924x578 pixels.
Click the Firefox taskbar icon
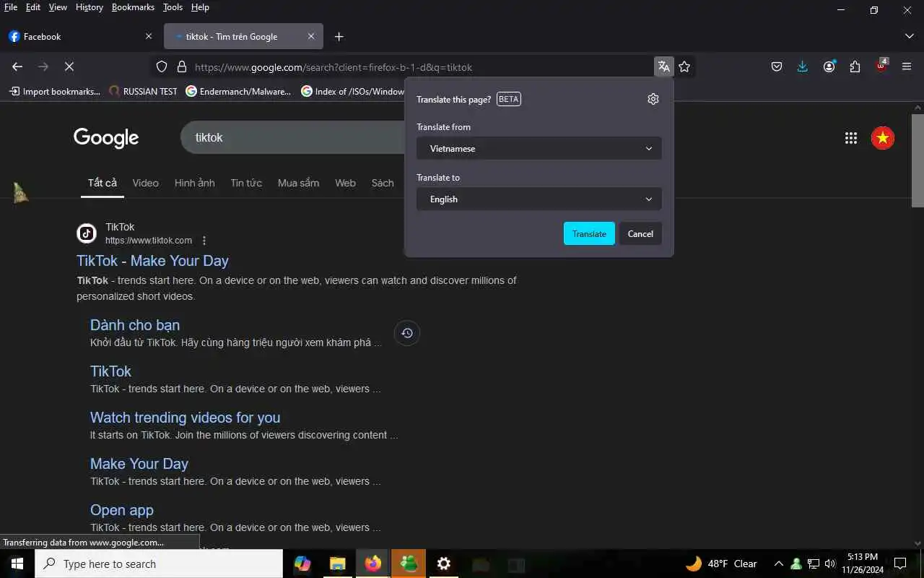pyautogui.click(x=373, y=564)
